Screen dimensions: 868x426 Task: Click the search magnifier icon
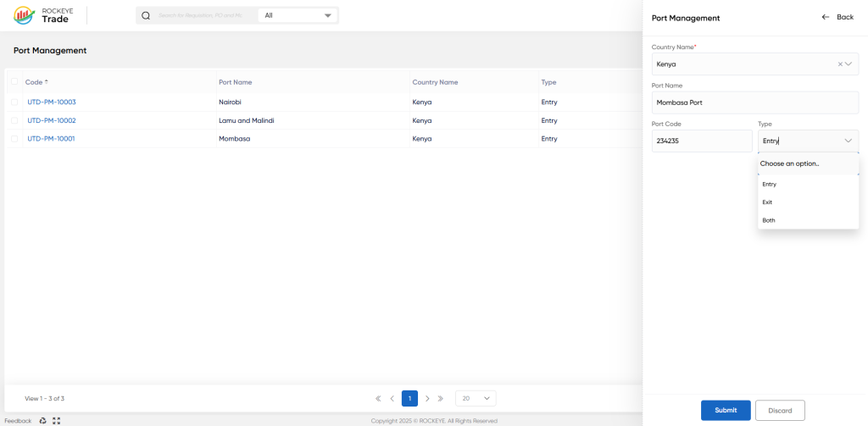(146, 15)
